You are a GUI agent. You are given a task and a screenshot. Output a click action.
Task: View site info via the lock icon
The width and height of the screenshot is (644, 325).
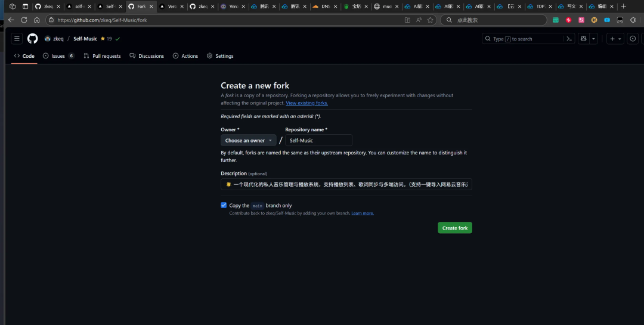click(x=51, y=20)
